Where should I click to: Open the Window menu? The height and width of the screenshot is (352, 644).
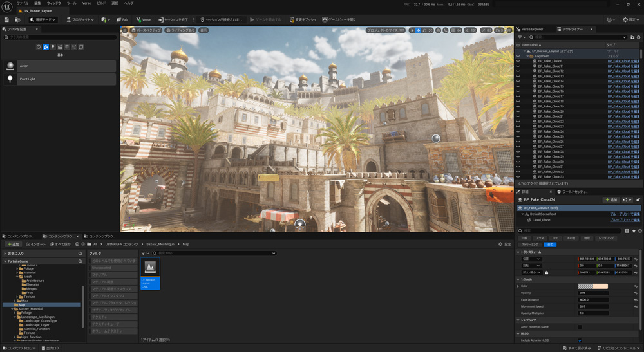54,3
